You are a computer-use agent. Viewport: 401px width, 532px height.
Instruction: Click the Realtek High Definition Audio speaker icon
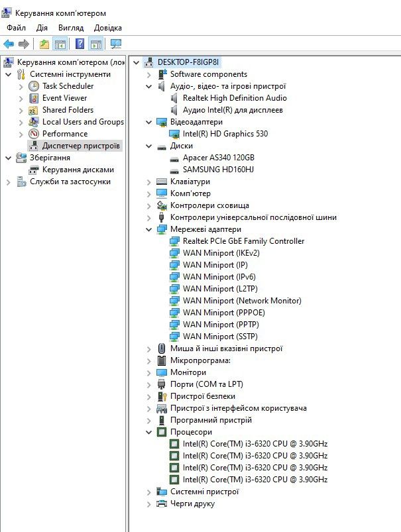coord(174,98)
